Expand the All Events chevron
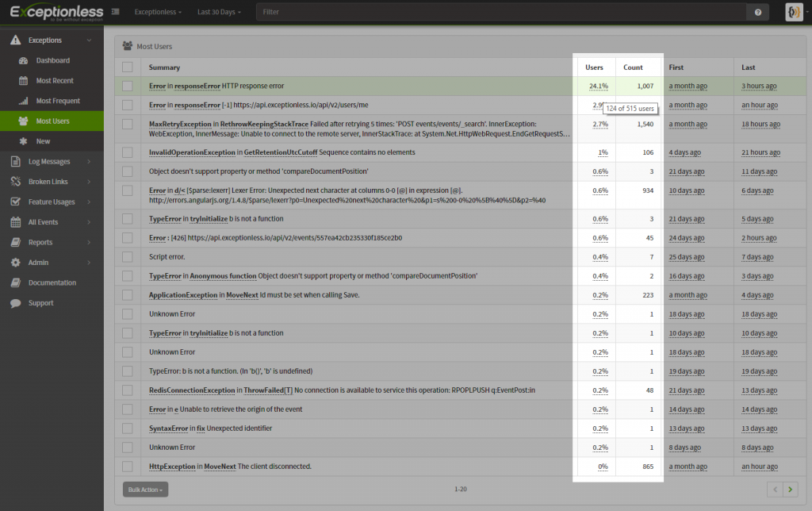812x511 pixels. 89,222
